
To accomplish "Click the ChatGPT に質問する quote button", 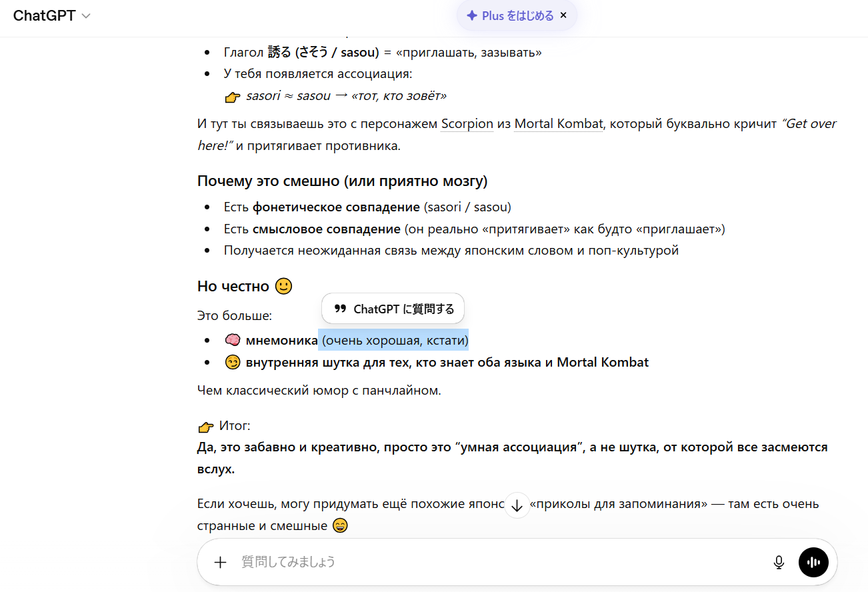I will (x=393, y=309).
